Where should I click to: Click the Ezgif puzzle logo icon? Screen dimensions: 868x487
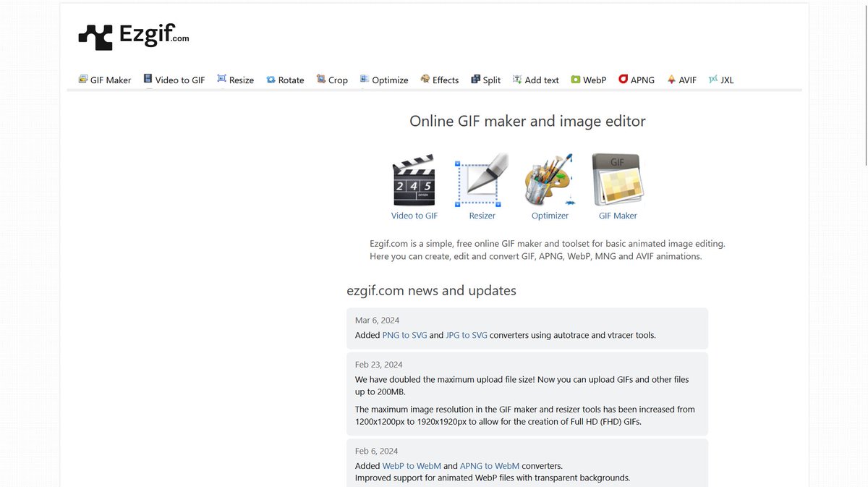tap(95, 37)
